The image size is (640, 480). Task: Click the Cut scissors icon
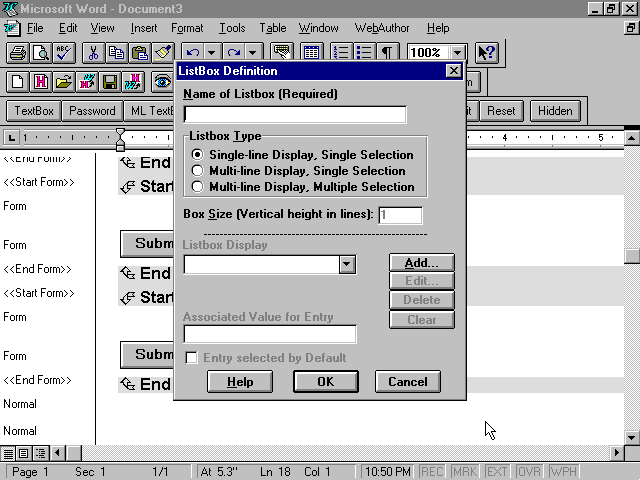tap(93, 53)
